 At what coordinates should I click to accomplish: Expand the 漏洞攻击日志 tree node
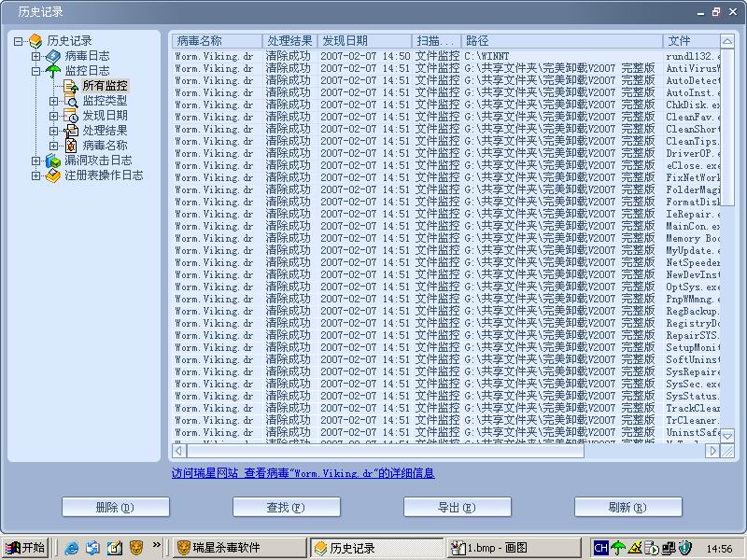point(36,161)
